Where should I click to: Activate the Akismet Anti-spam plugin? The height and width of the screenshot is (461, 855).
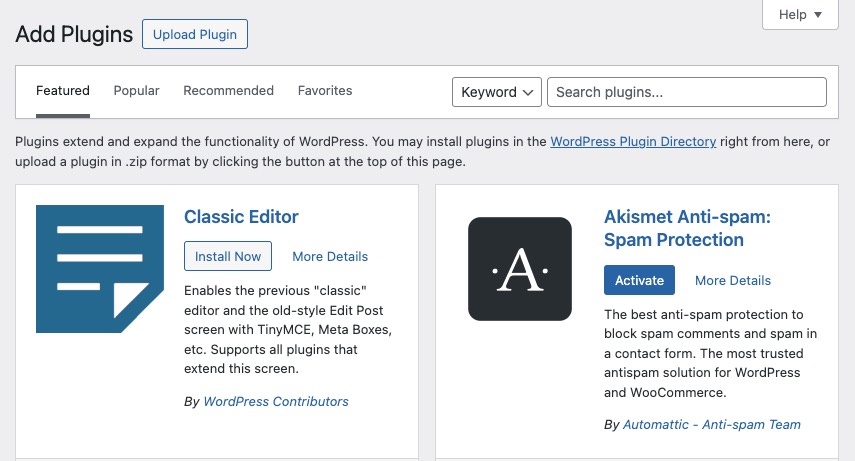[639, 280]
